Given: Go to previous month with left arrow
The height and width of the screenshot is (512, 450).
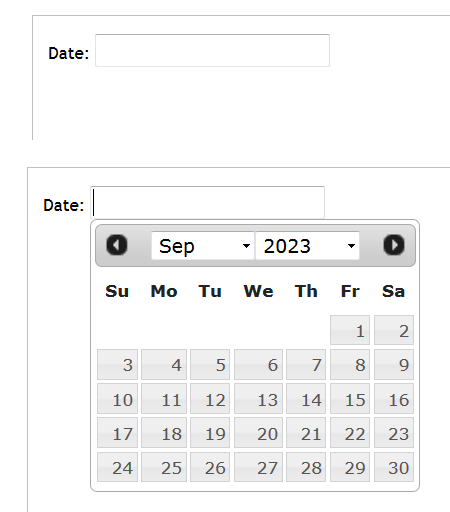Looking at the screenshot, I should (x=117, y=245).
